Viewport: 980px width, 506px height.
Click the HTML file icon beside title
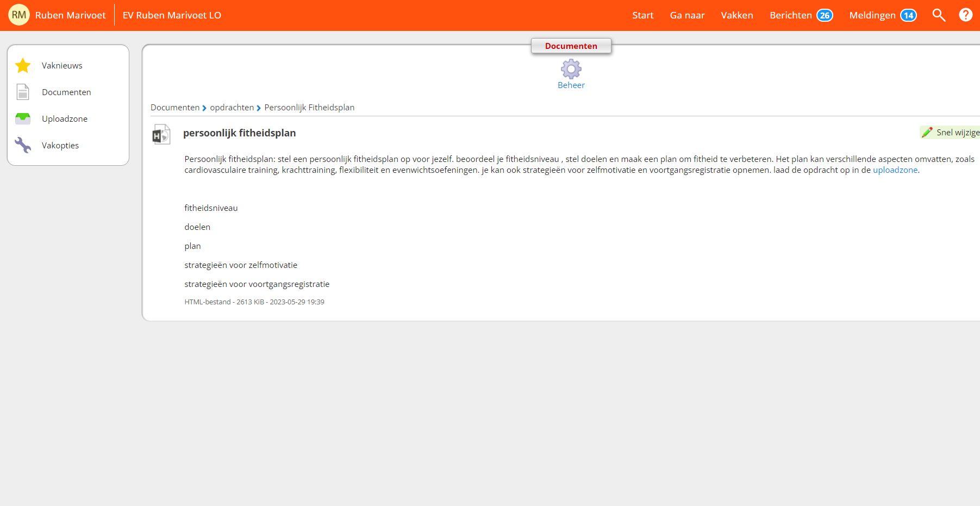click(161, 134)
